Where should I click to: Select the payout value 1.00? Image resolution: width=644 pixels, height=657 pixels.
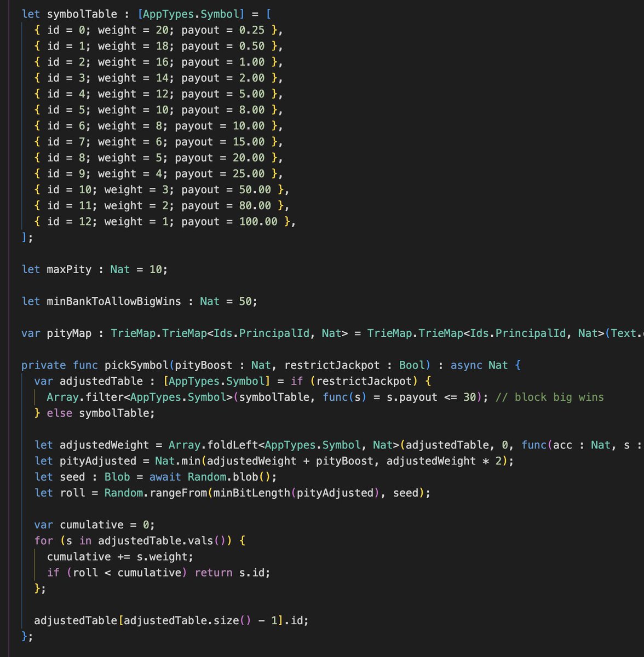point(251,62)
